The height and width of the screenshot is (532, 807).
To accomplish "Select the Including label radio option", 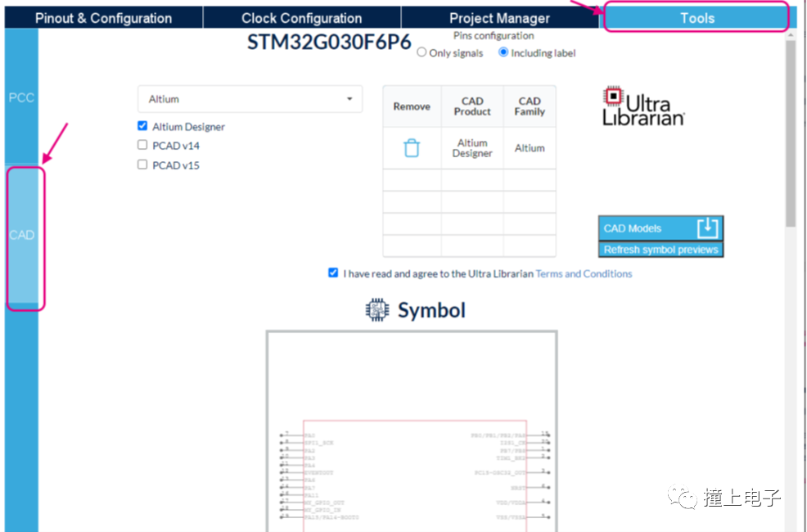I will (x=503, y=52).
